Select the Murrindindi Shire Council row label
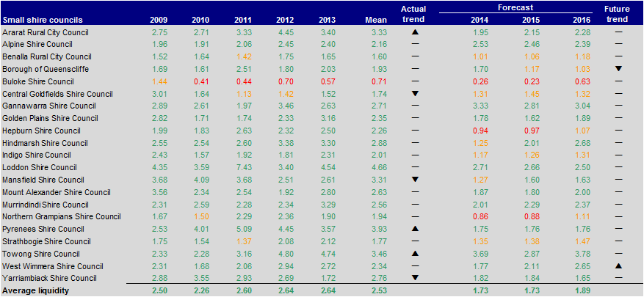The height and width of the screenshot is (297, 644). coord(46,205)
